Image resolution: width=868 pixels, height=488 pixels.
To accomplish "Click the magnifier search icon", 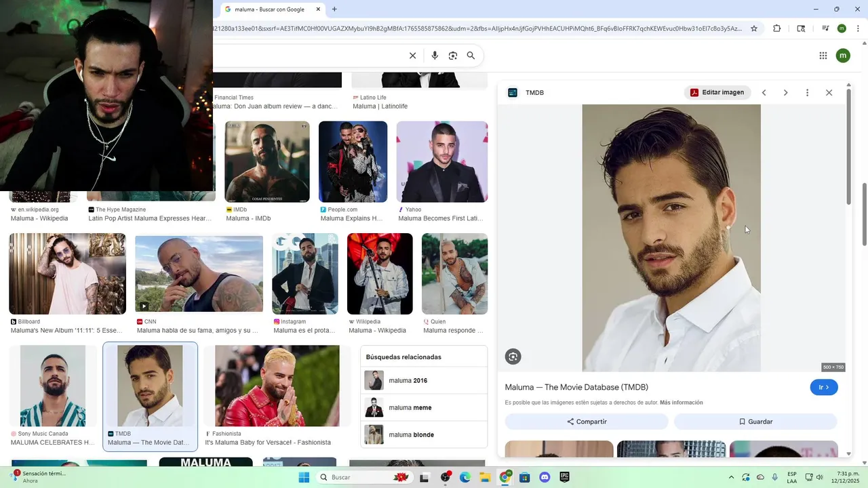I will pyautogui.click(x=471, y=56).
